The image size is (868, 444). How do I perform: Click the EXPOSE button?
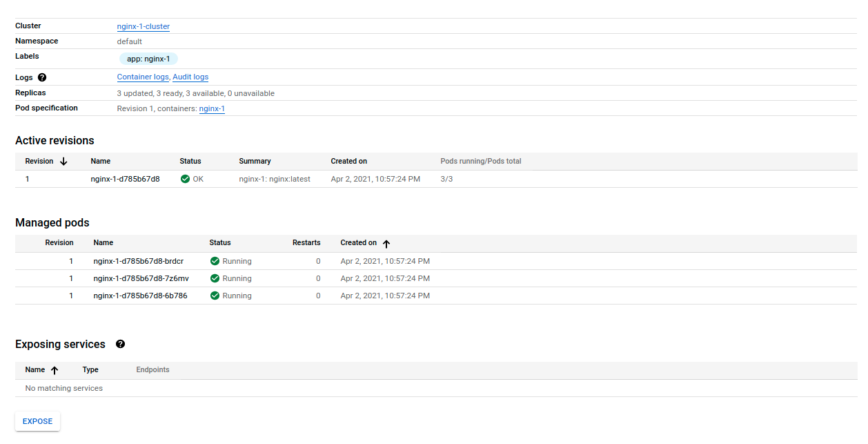point(38,421)
